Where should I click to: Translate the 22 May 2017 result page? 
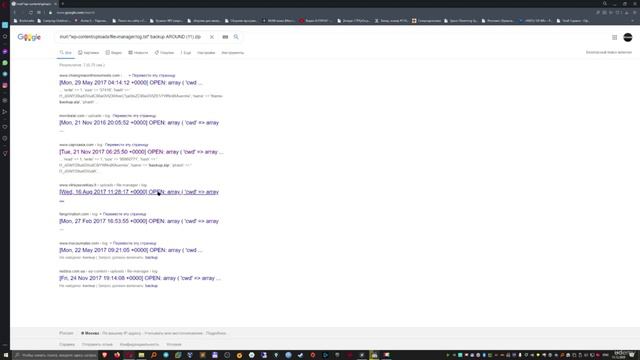point(135,243)
